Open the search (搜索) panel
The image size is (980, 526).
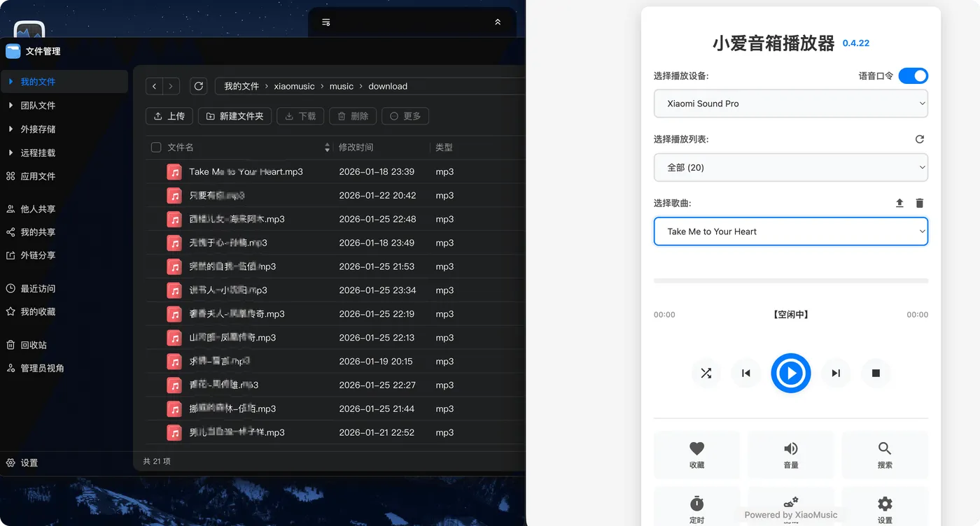pyautogui.click(x=885, y=455)
